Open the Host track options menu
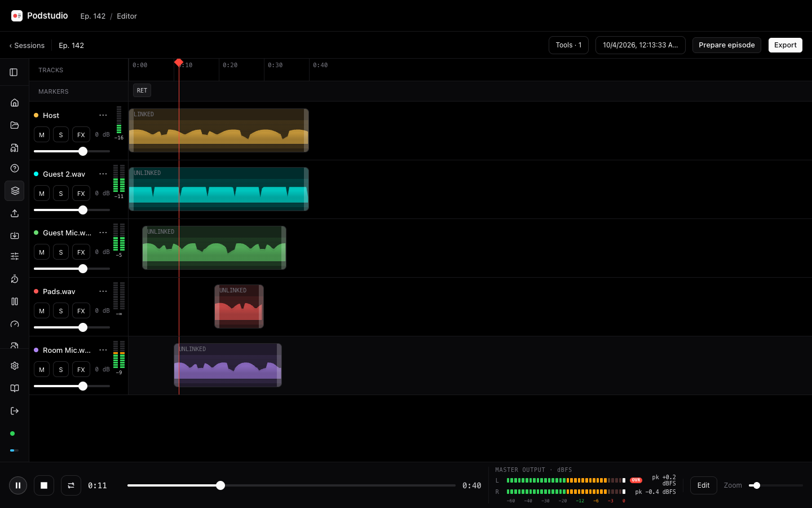Viewport: 812px width, 508px height. click(103, 115)
